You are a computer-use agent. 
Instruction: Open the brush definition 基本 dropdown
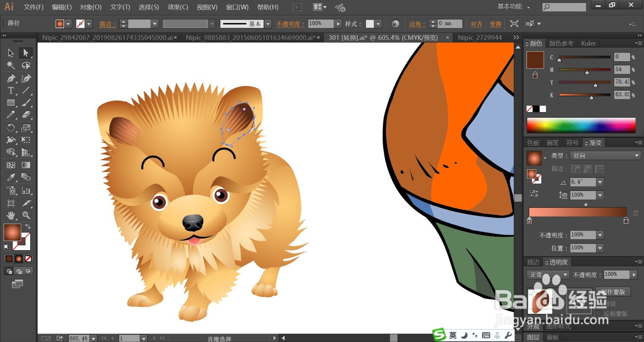click(268, 24)
